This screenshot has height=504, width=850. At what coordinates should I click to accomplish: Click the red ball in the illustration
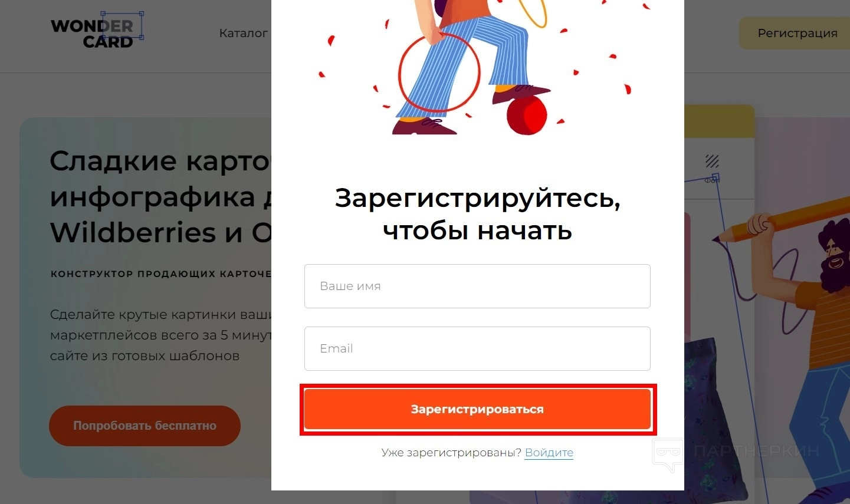click(527, 115)
